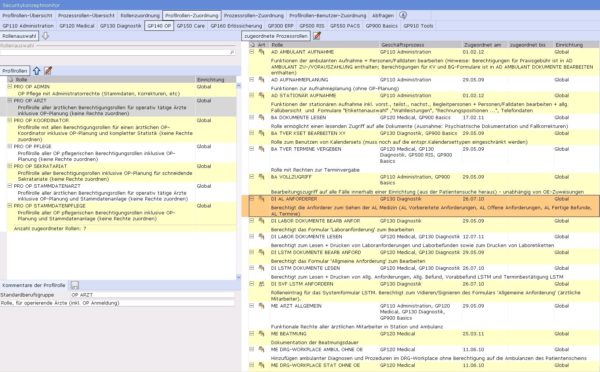Image resolution: width=600 pixels, height=372 pixels.
Task: Open the Profilrollen-Benutzer-Zuordnung tab
Action: point(328,15)
